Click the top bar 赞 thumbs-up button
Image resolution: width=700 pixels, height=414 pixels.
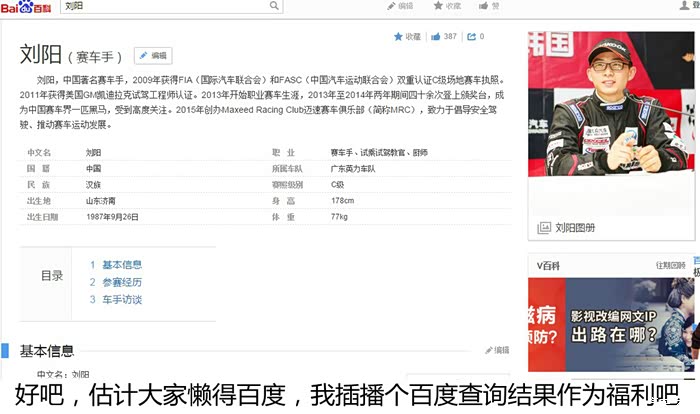pos(489,6)
